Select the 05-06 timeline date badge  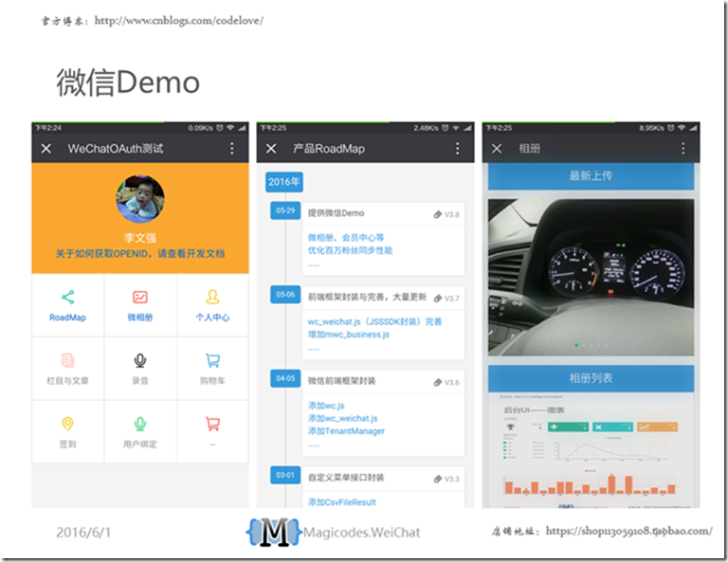[285, 294]
